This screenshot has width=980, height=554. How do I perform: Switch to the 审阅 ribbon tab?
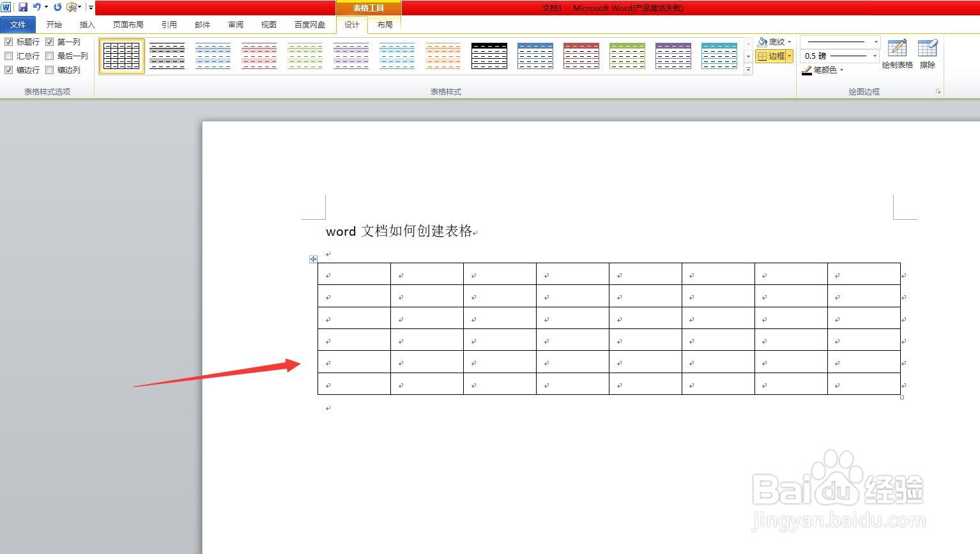(236, 24)
